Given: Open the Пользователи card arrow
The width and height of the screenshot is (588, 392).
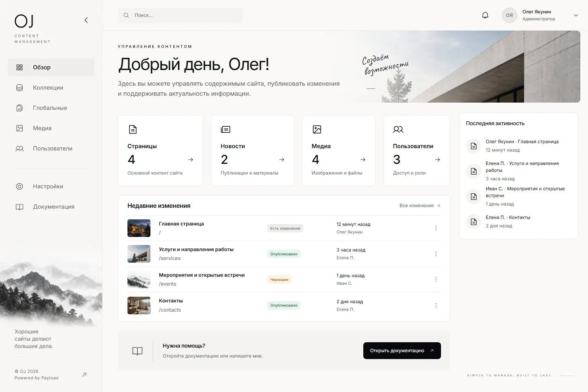Looking at the screenshot, I should (438, 160).
